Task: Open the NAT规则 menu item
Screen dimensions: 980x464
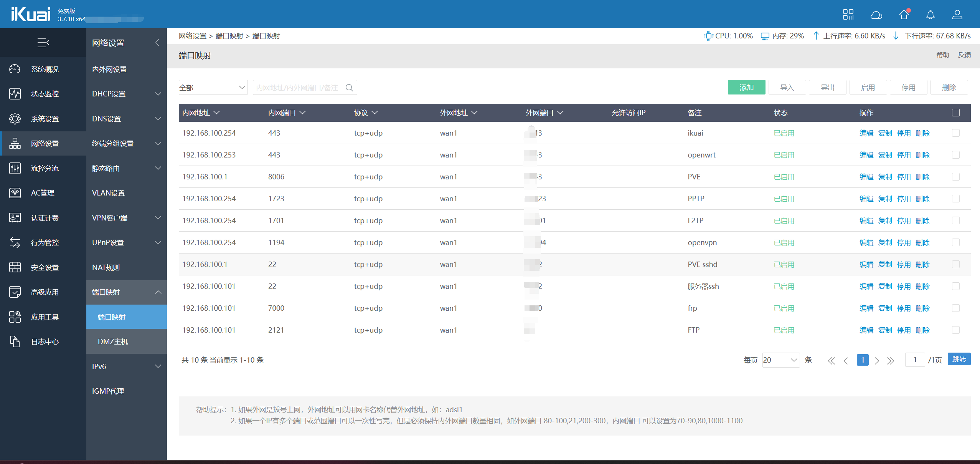Action: coord(106,267)
